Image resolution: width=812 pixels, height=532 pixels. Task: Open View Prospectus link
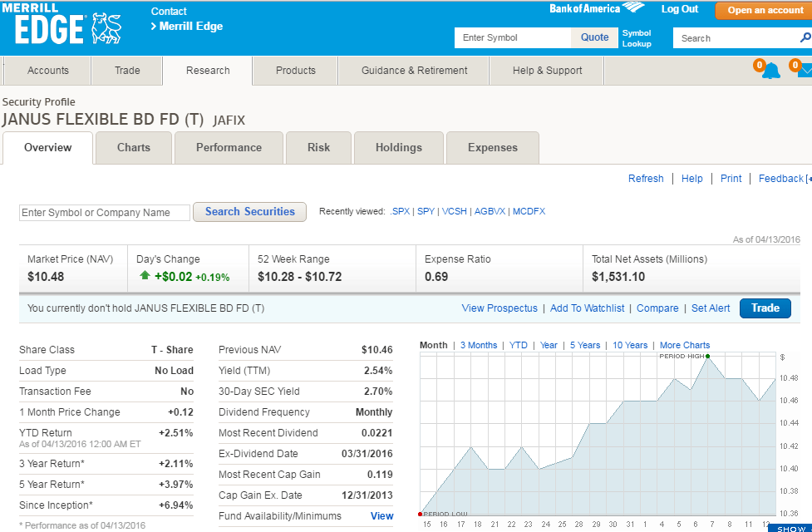coord(500,308)
